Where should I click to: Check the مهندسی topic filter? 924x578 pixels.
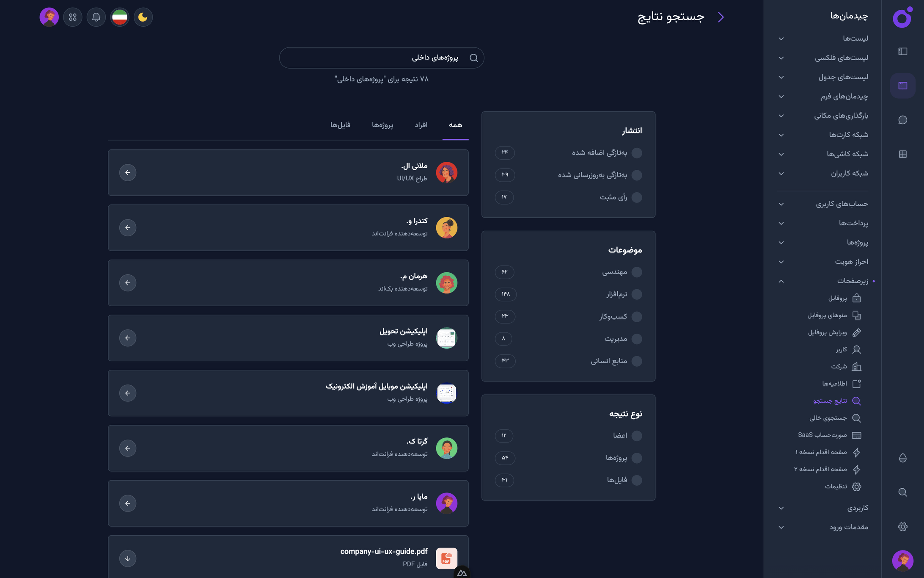click(x=636, y=272)
